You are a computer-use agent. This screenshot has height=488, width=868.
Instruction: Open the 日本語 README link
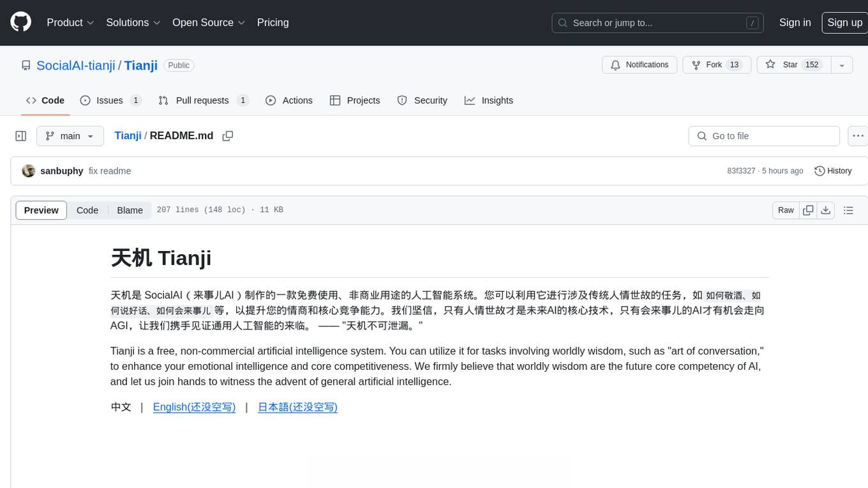[x=297, y=407]
